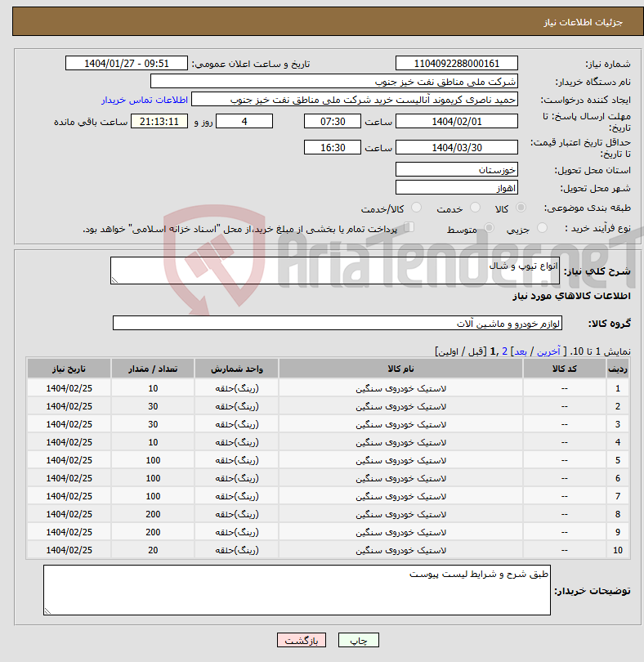Viewport: 644px width, 662px height.
Task: Click the general description box انواع تیوپ و شال
Action: point(335,271)
